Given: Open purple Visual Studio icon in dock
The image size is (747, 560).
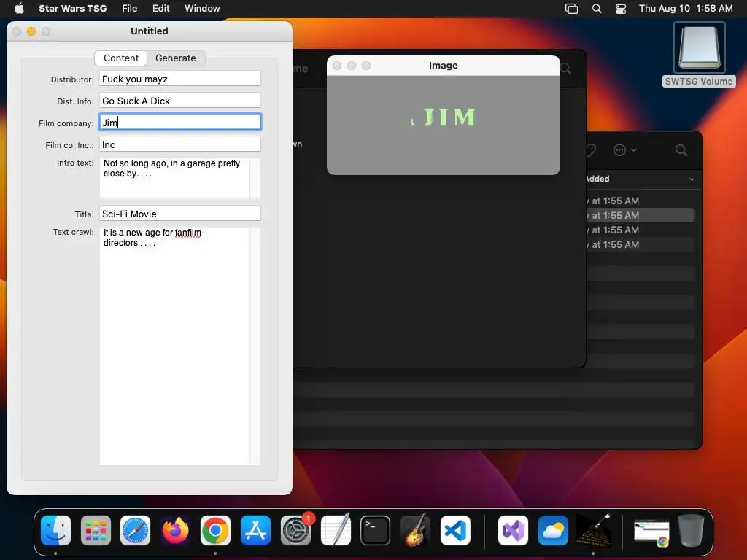Looking at the screenshot, I should pyautogui.click(x=513, y=531).
